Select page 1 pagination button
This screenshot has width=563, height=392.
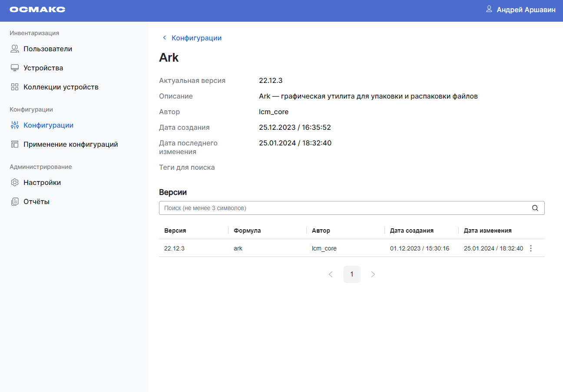[352, 274]
